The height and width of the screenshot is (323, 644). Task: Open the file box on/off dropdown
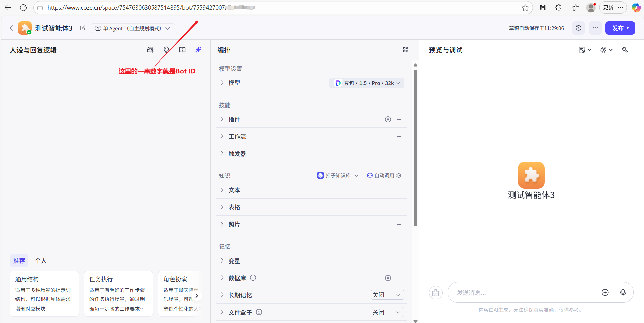[x=387, y=312]
